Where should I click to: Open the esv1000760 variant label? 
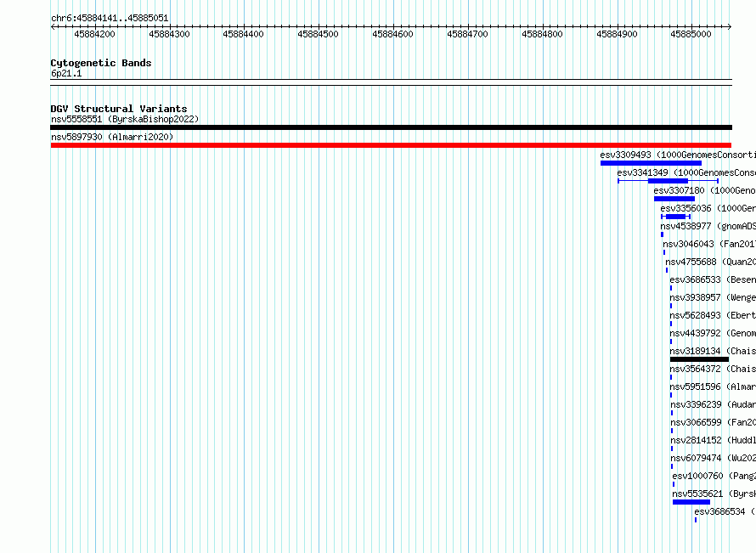[714, 476]
